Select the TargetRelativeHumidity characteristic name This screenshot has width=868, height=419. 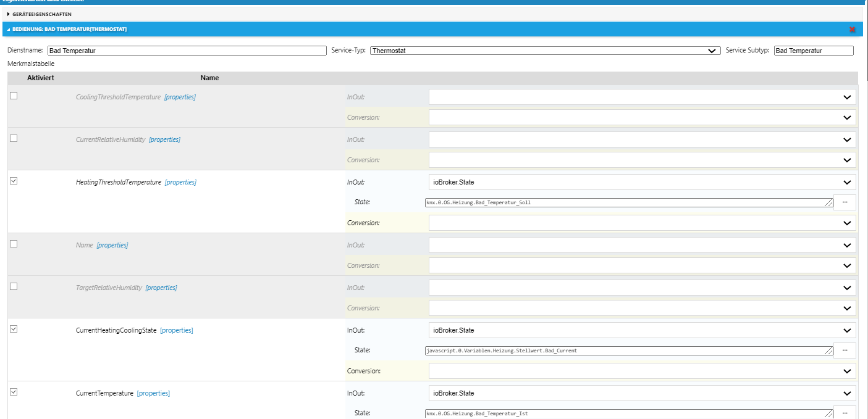point(109,288)
